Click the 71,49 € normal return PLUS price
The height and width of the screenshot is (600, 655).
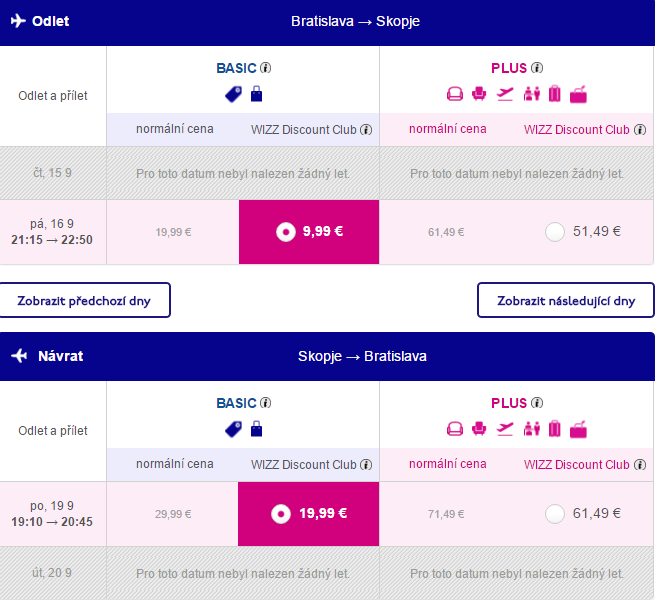pos(446,514)
